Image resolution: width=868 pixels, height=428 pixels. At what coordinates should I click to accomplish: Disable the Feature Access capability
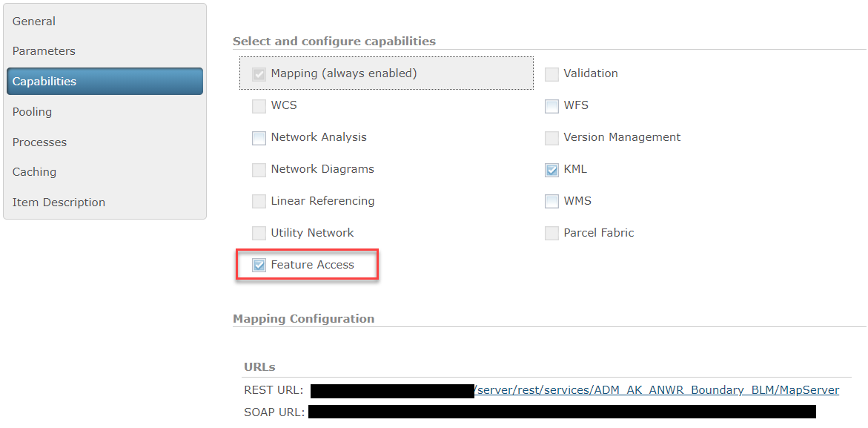(x=259, y=264)
